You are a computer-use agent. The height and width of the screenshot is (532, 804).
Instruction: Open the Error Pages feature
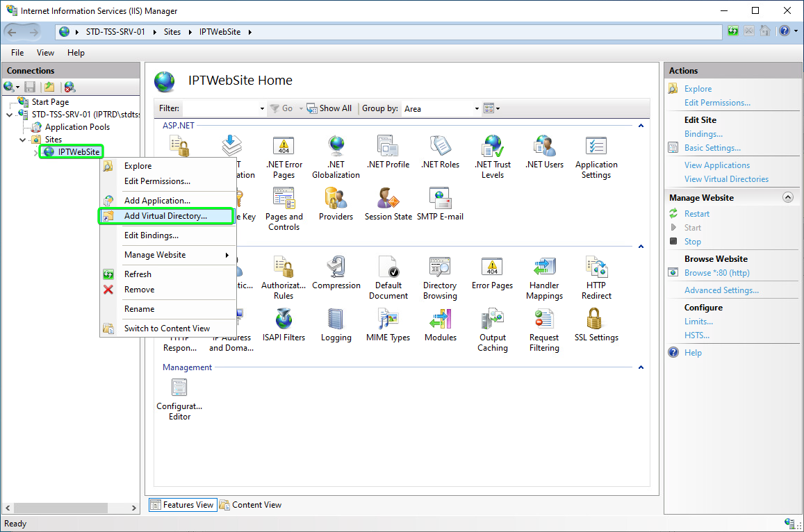pos(492,273)
